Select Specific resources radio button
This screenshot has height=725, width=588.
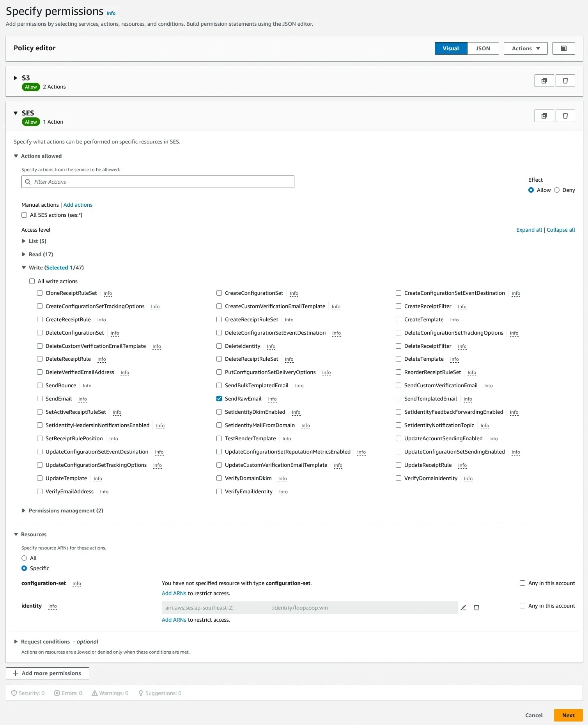pyautogui.click(x=24, y=568)
